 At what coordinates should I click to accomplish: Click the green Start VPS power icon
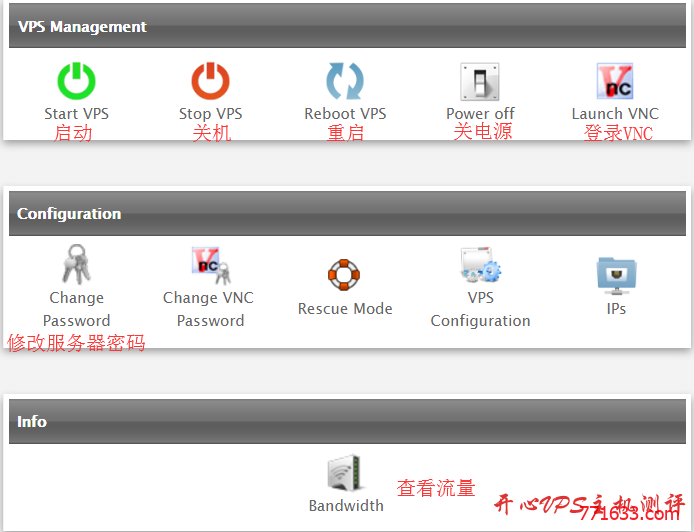click(76, 80)
